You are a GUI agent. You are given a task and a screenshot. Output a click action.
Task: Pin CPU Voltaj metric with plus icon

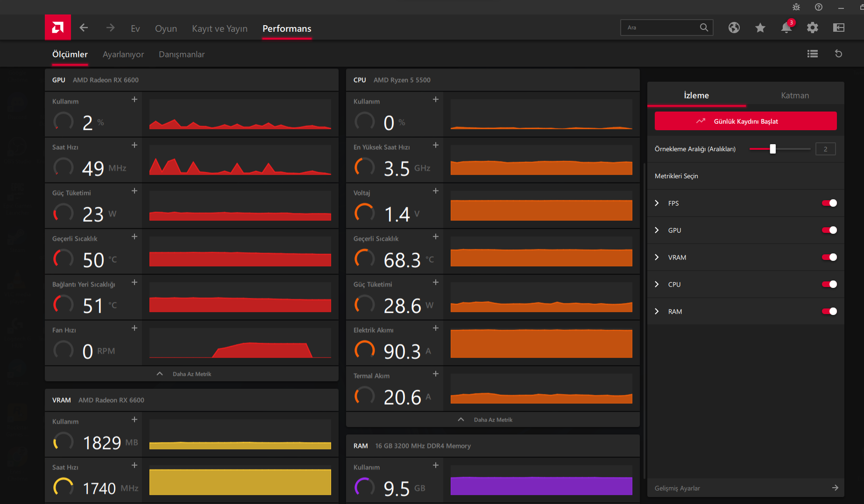coord(436,191)
